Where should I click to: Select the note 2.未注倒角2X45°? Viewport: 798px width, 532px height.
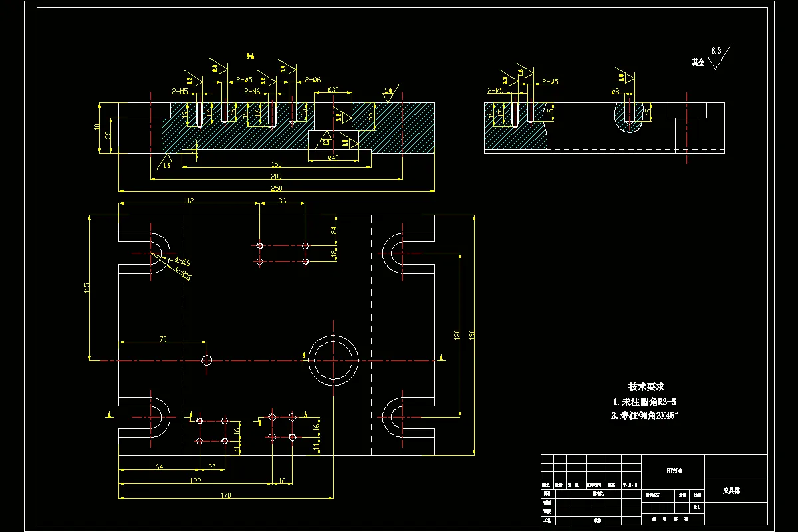pos(646,415)
